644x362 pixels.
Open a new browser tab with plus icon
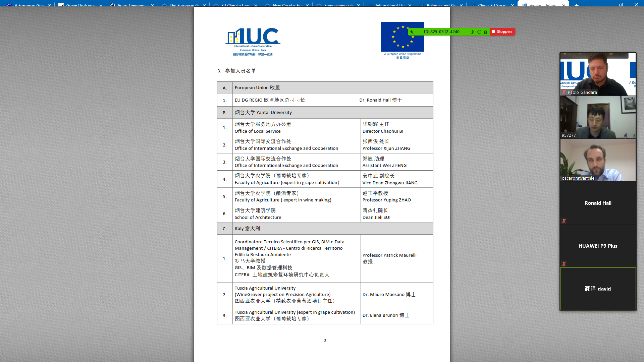(577, 5)
